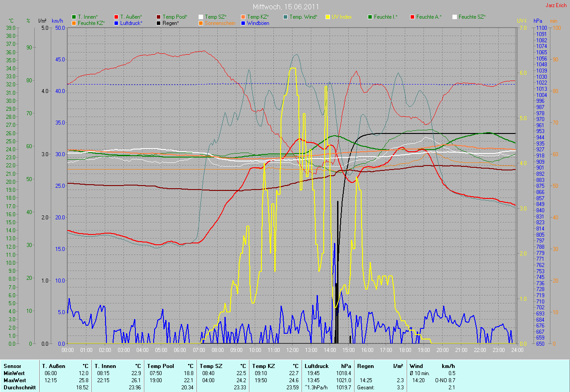570x392 pixels.
Task: Click the dark red Temp Pool legend square
Action: [159, 17]
